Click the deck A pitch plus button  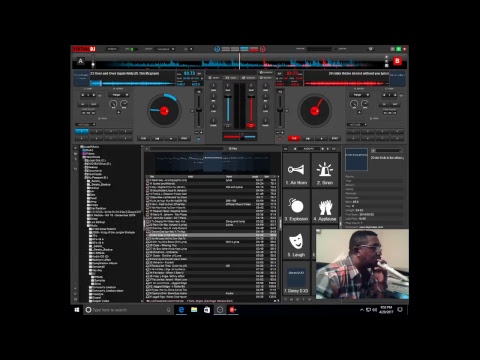tap(201, 133)
